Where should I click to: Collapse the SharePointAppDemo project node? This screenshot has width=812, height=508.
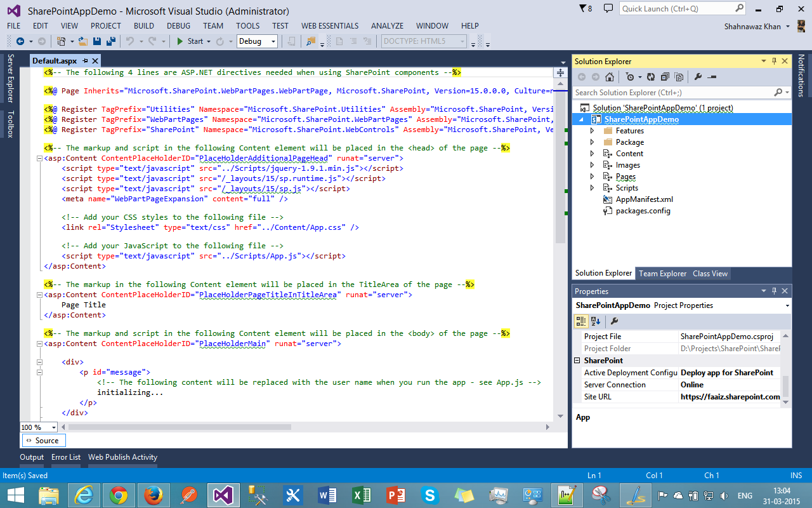582,119
